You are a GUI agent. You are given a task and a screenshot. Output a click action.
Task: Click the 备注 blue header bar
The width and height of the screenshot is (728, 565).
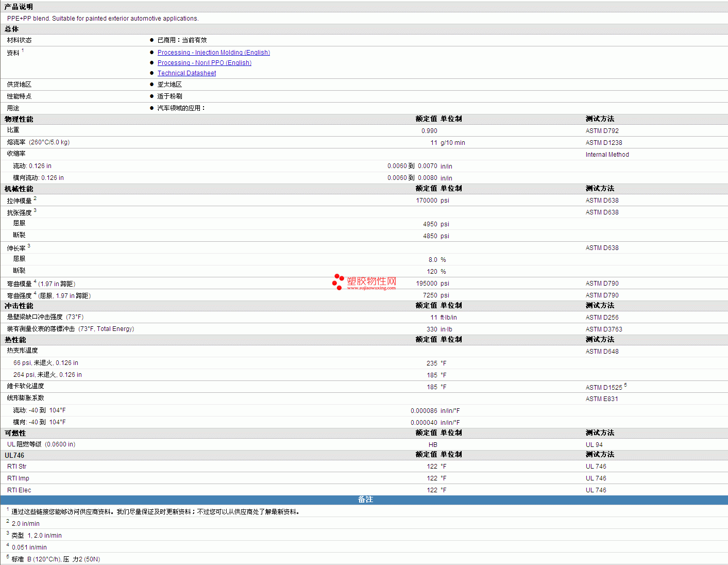click(364, 500)
